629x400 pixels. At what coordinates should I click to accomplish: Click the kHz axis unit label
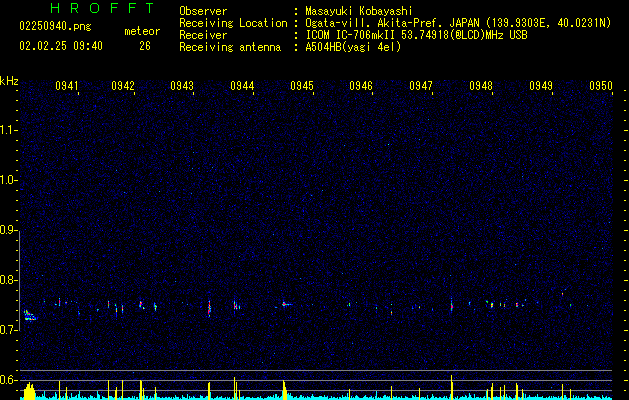(9, 81)
